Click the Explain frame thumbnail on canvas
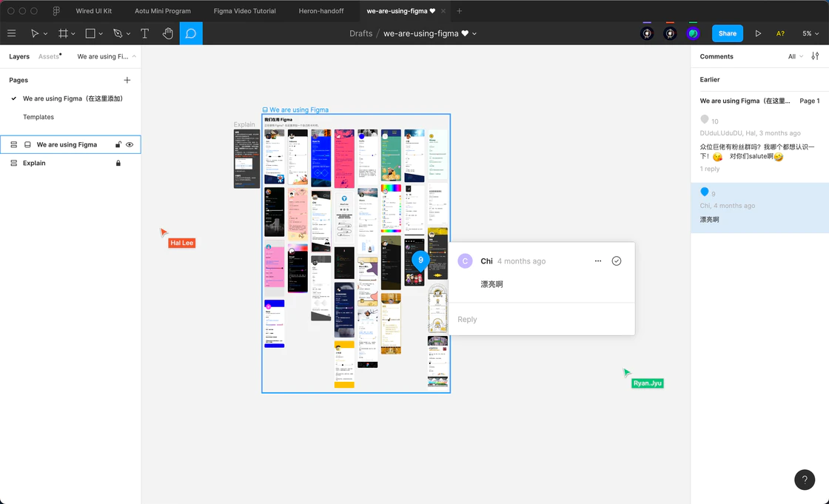The height and width of the screenshot is (504, 829). coord(246,158)
